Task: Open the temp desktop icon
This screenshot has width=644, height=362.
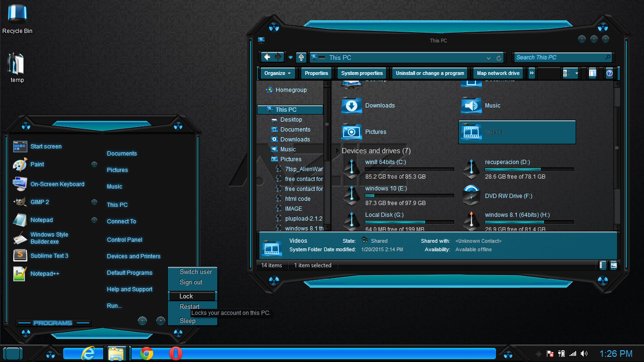Action: 17,67
